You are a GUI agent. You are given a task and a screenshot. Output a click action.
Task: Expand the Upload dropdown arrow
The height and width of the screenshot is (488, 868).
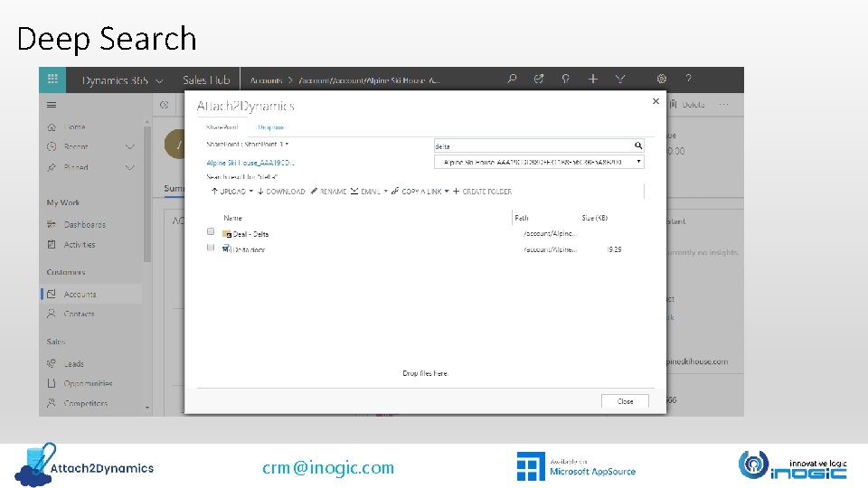pos(250,192)
